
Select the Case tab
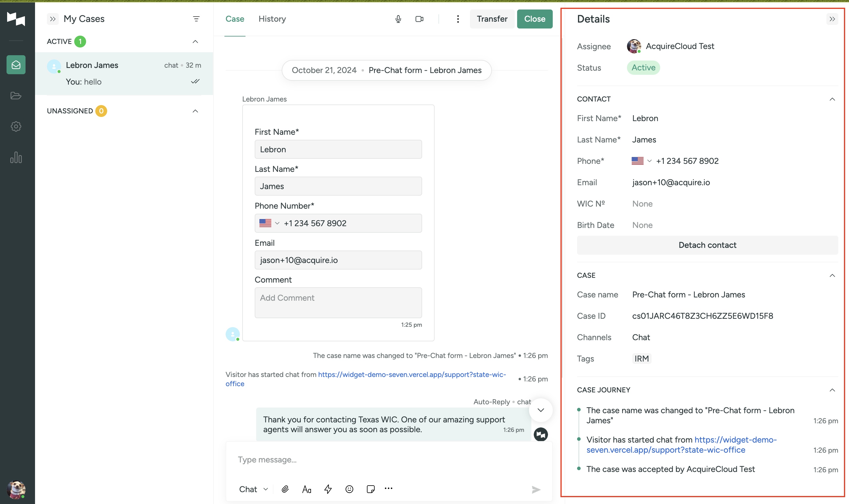(235, 19)
